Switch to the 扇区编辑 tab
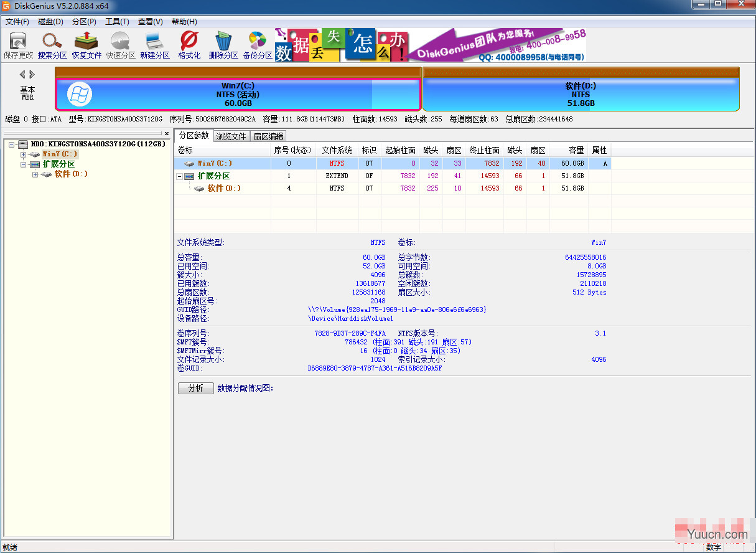This screenshot has height=553, width=756. click(x=268, y=136)
